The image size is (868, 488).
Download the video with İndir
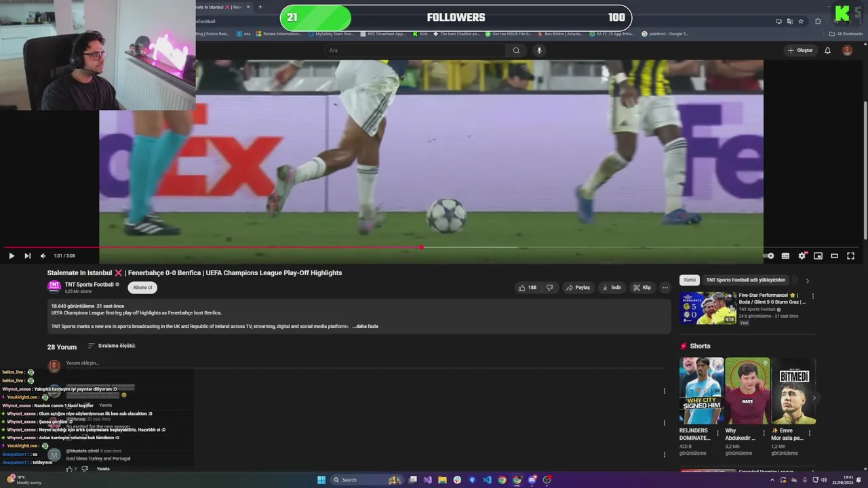point(612,287)
